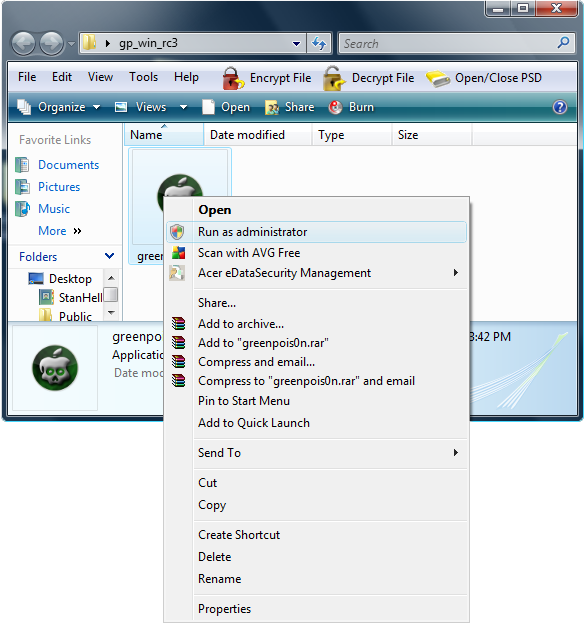
Task: Select Compress to "greenpois0n.rar" and email
Action: click(317, 381)
